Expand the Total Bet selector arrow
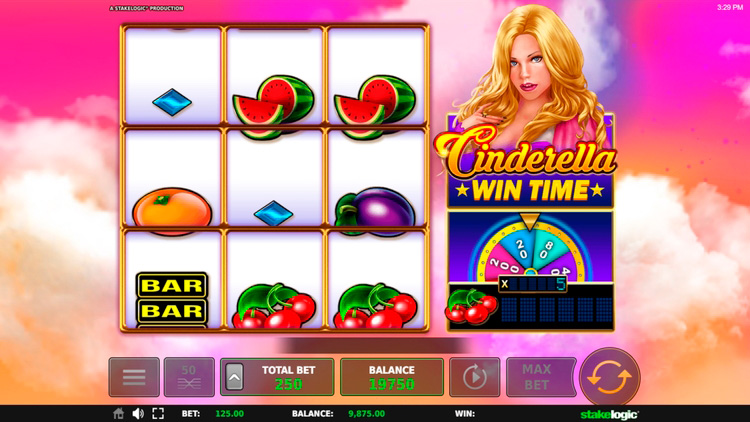The image size is (750, 422). click(234, 377)
